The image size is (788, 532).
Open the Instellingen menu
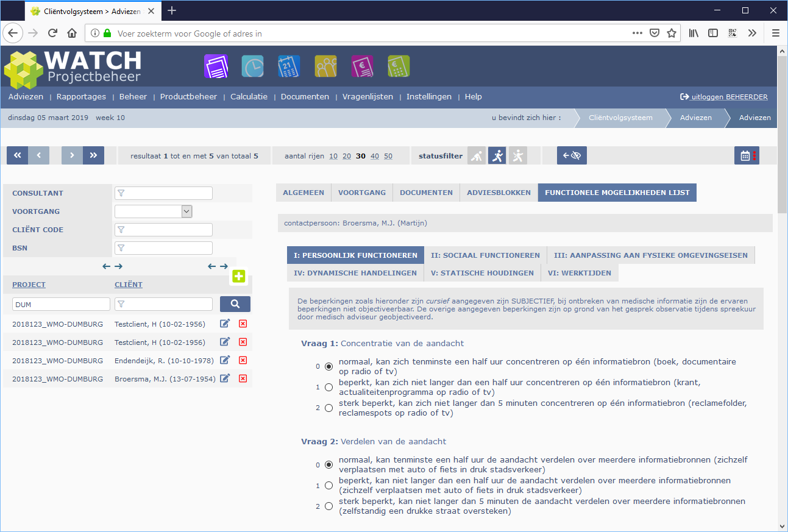[429, 96]
